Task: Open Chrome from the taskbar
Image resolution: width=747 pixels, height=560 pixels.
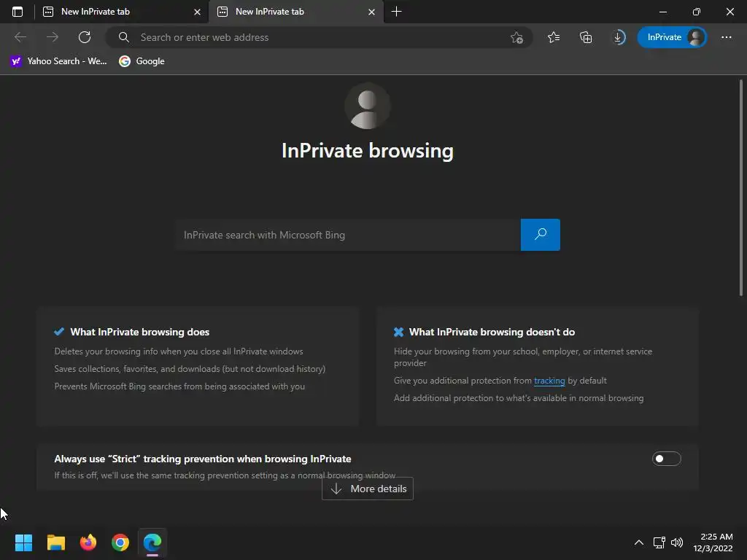Action: pyautogui.click(x=120, y=542)
